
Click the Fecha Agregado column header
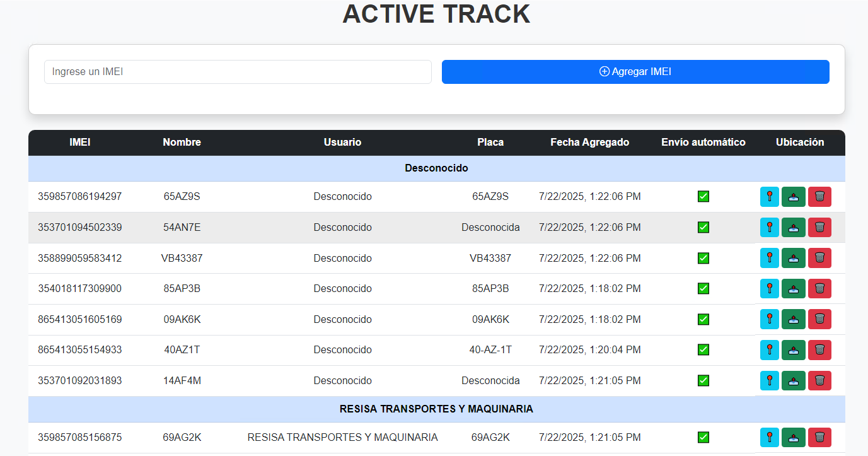pyautogui.click(x=589, y=143)
